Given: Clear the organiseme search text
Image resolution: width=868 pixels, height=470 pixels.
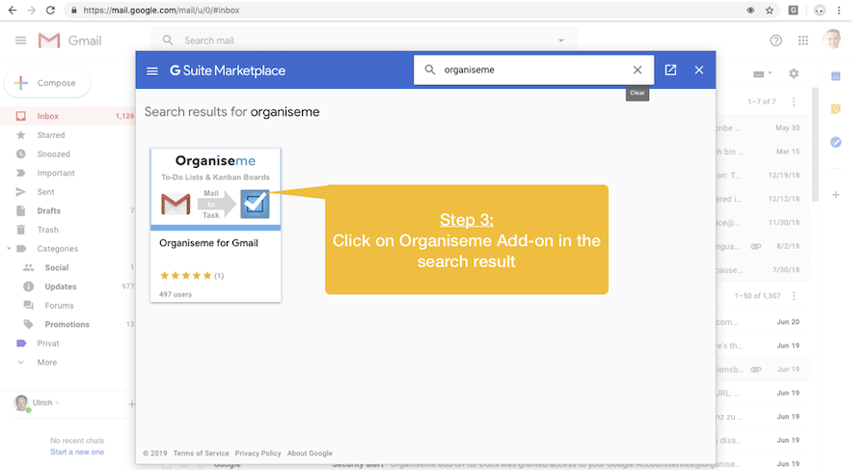Looking at the screenshot, I should [x=637, y=69].
